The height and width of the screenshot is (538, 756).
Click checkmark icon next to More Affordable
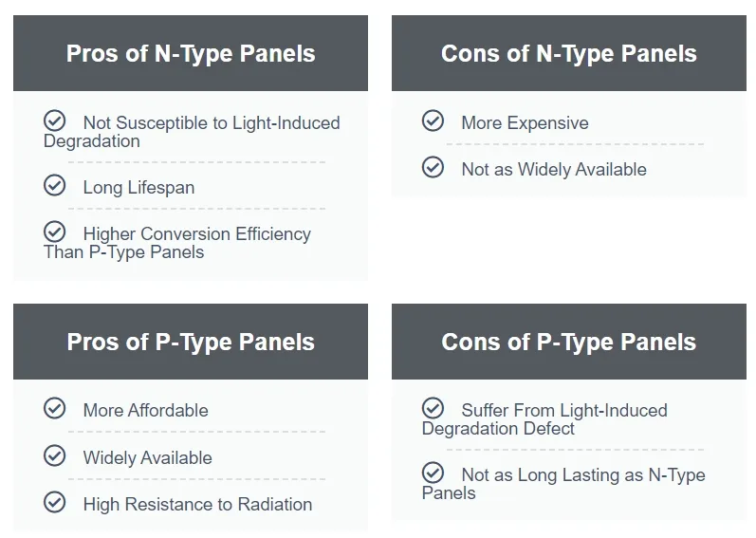pyautogui.click(x=55, y=409)
